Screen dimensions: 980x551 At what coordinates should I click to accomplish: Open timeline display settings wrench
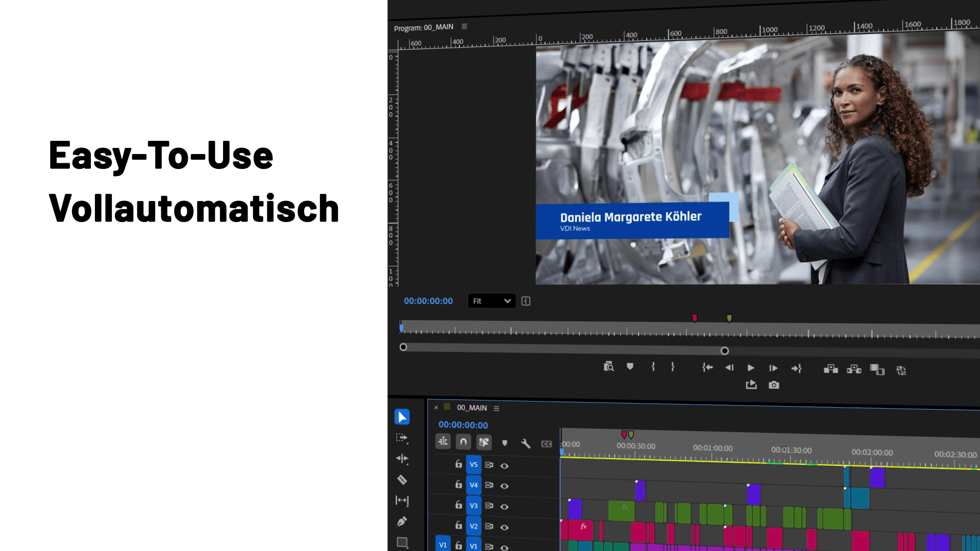pos(526,443)
